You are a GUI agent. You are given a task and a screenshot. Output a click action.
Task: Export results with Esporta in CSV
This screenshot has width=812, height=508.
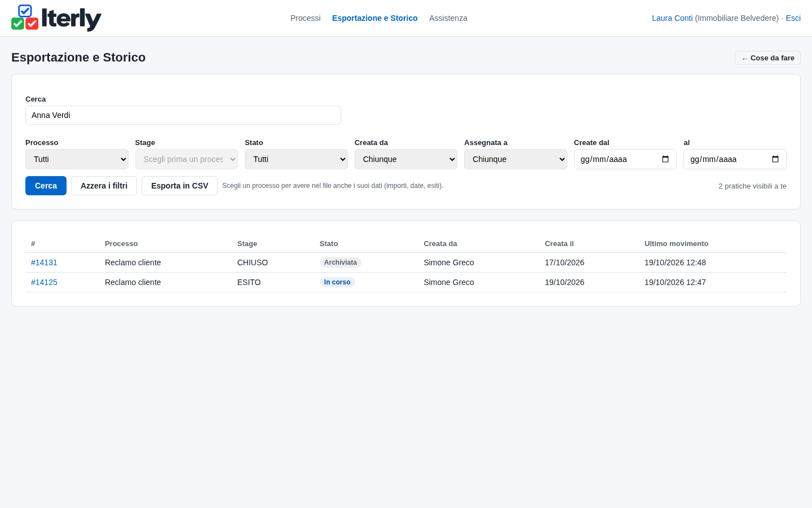(179, 186)
